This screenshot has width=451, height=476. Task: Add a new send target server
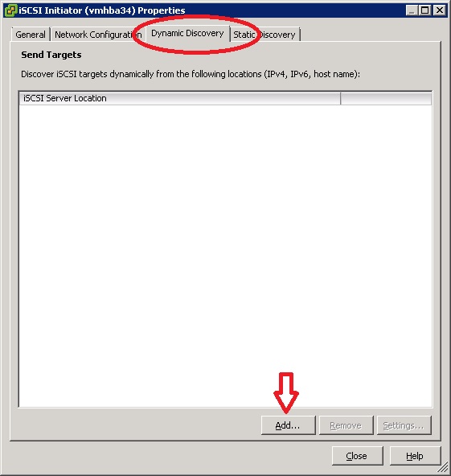point(288,425)
